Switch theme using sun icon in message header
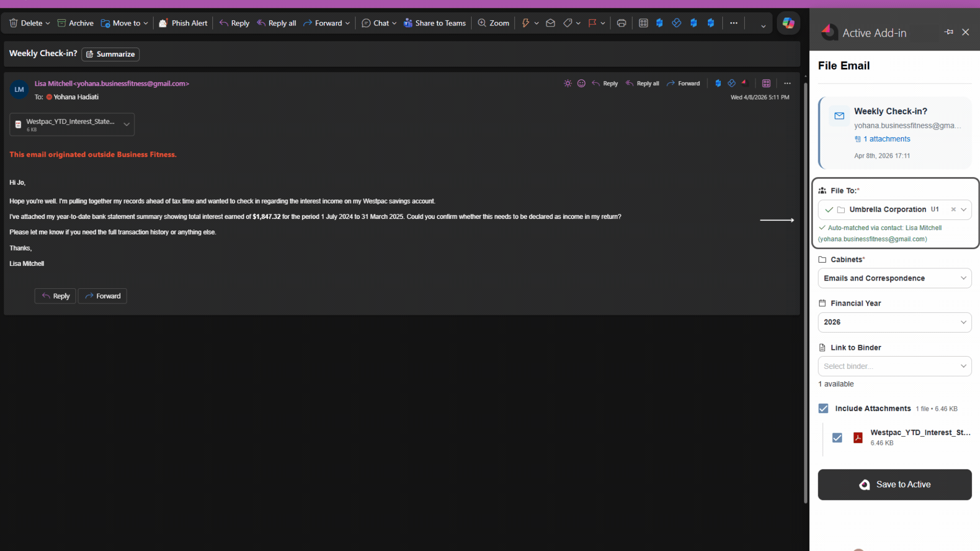 click(568, 83)
